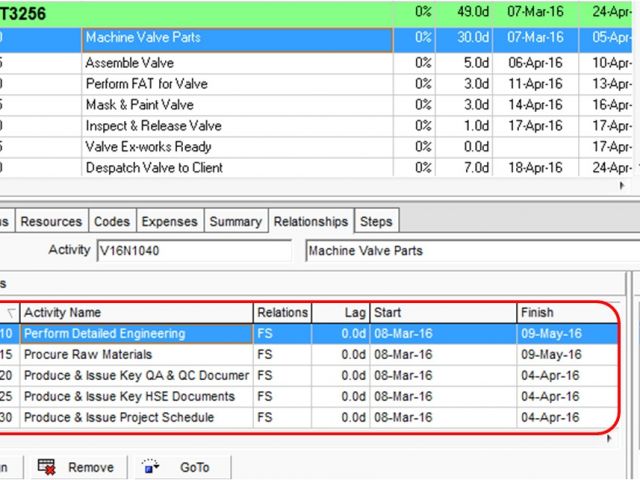Open the Steps tab
The width and height of the screenshot is (640, 480).
pos(376,221)
